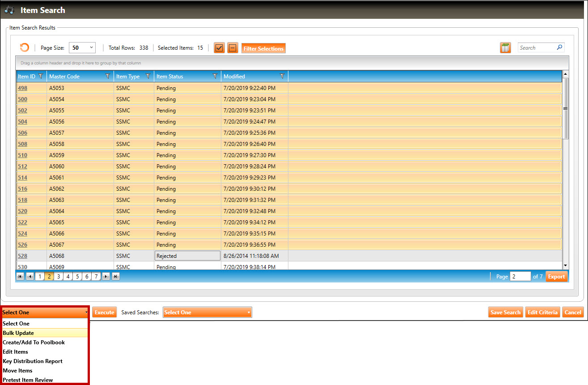
Task: Open the Saved Searches dropdown
Action: pyautogui.click(x=207, y=312)
